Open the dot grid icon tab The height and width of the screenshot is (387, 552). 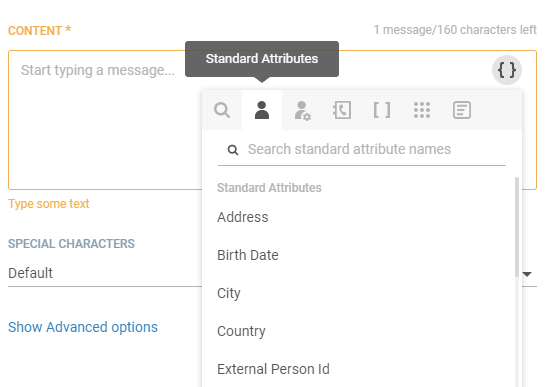tap(422, 110)
